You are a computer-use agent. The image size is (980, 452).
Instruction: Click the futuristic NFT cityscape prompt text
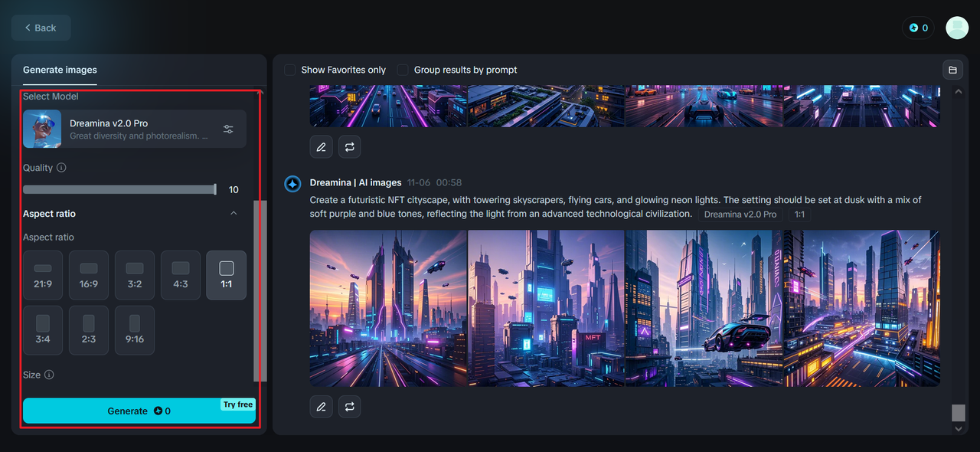coord(616,207)
